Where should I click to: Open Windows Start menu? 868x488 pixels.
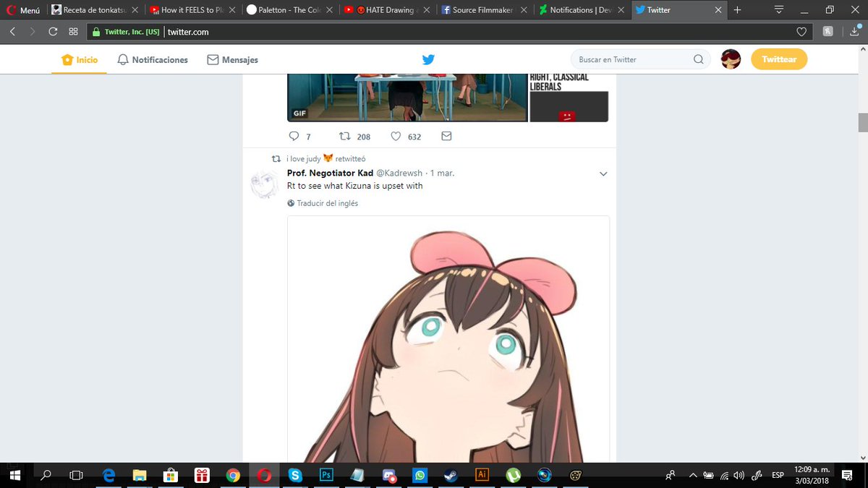pyautogui.click(x=16, y=475)
